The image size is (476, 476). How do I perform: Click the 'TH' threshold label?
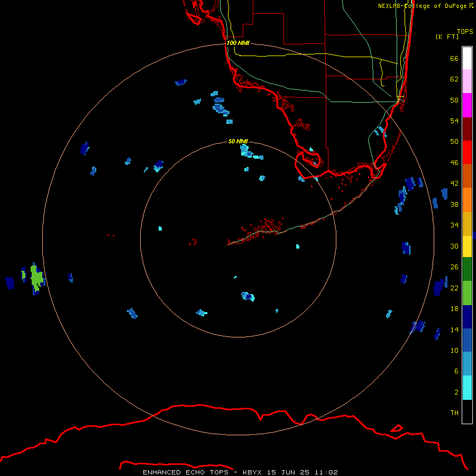pos(454,413)
